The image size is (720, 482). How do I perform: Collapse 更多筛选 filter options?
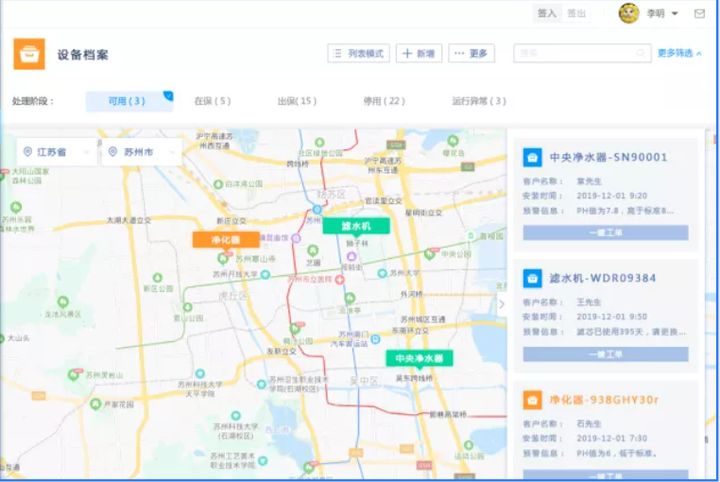679,54
